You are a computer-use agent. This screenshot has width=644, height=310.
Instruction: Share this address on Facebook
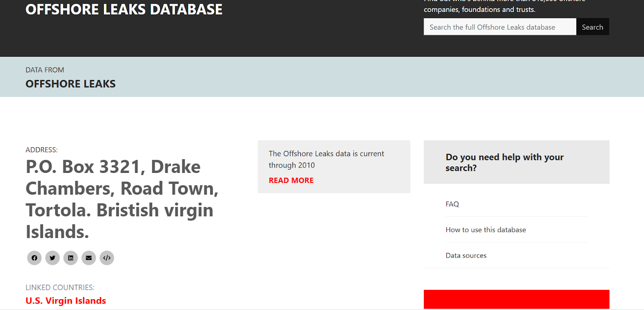coord(34,258)
